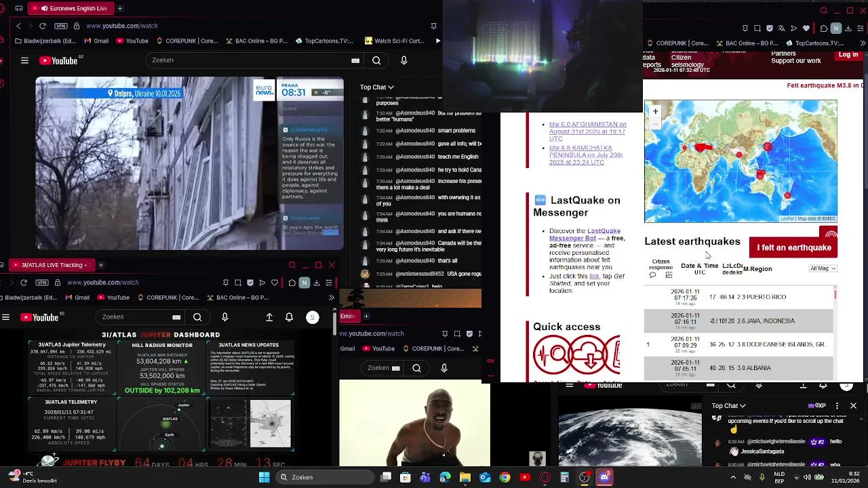Open account avatar S in 3I/ATLAS window
Image resolution: width=868 pixels, height=488 pixels.
coord(313,317)
